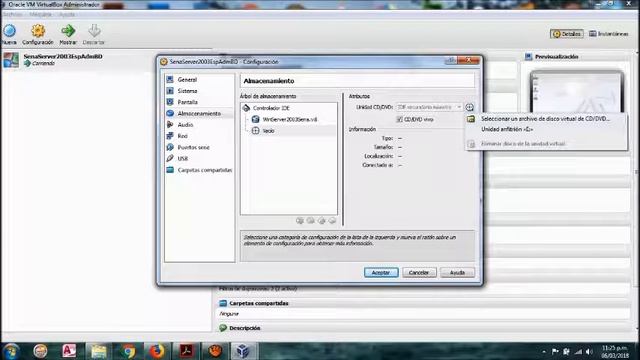Select the Almacenamiento category
Viewport: 640px width, 360px height.
coord(200,113)
